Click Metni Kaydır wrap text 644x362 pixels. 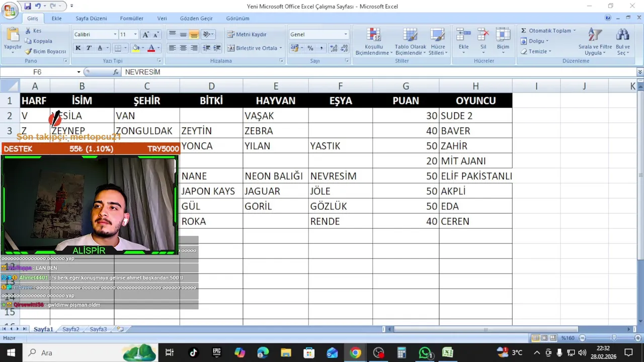tap(247, 34)
